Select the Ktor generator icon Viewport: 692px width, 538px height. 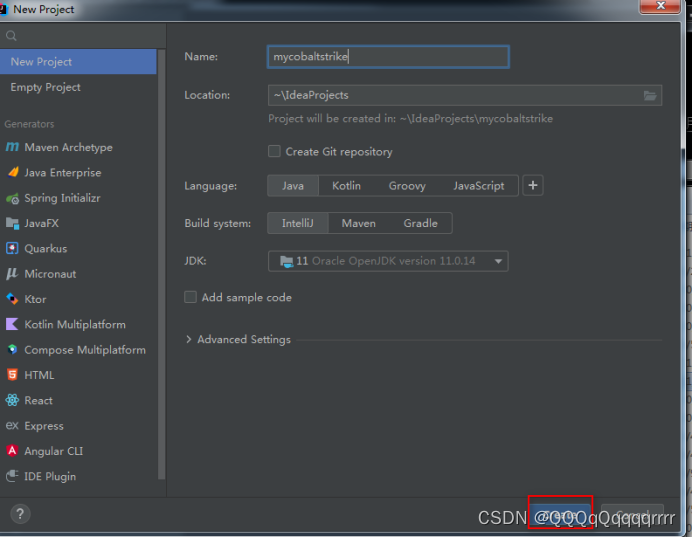click(12, 299)
